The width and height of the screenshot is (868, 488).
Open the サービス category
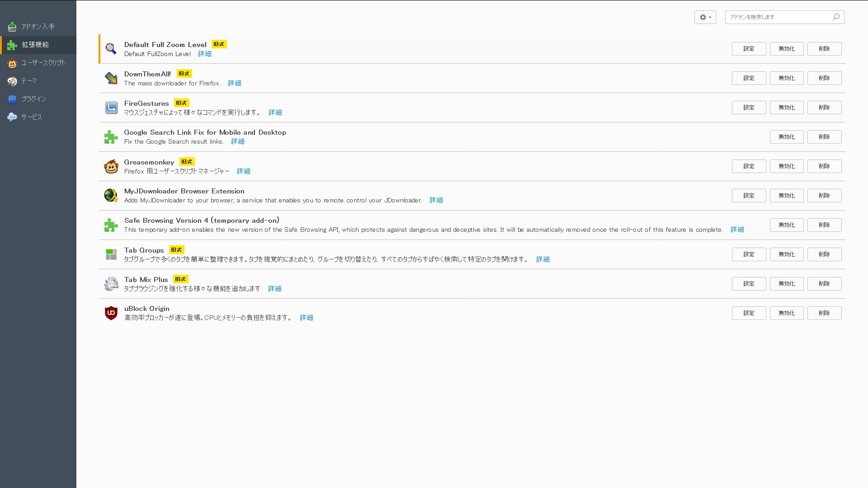point(38,117)
